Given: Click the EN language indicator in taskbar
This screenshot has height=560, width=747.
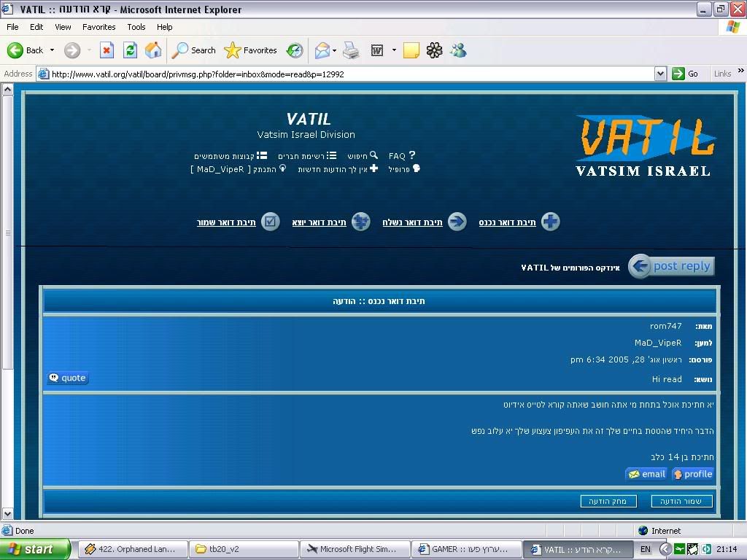Looking at the screenshot, I should [646, 550].
